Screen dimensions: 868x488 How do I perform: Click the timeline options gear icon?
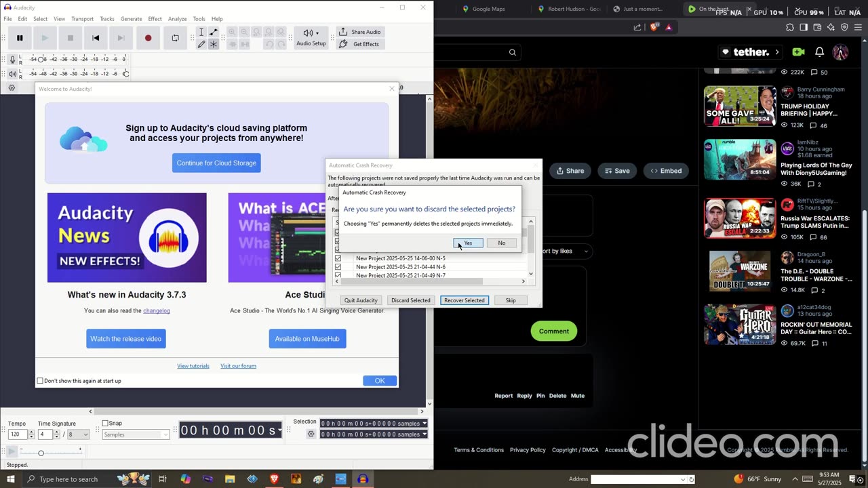tap(12, 88)
